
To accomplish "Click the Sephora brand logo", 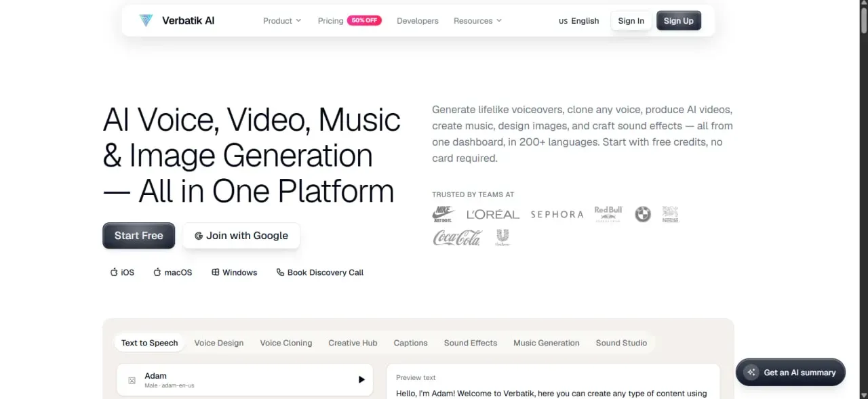I will [x=557, y=214].
